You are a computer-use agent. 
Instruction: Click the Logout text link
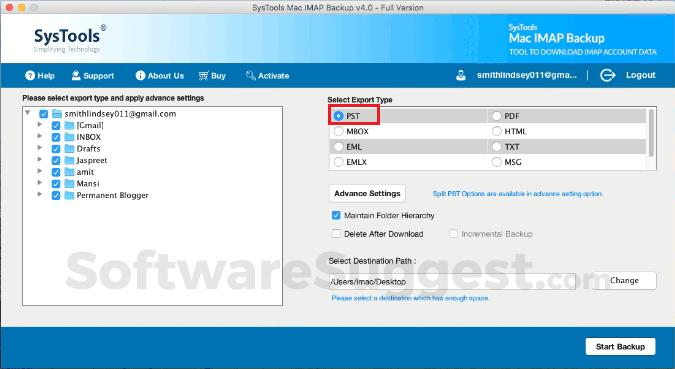641,75
